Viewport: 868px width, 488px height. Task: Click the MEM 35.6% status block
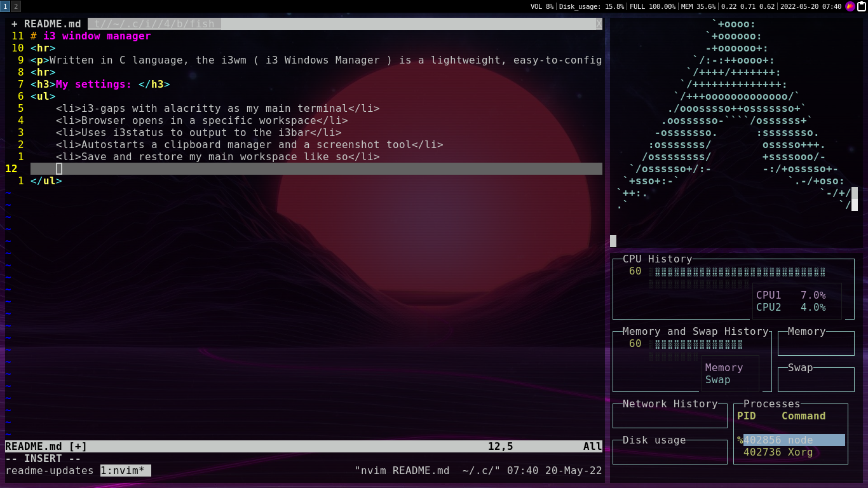pyautogui.click(x=698, y=6)
